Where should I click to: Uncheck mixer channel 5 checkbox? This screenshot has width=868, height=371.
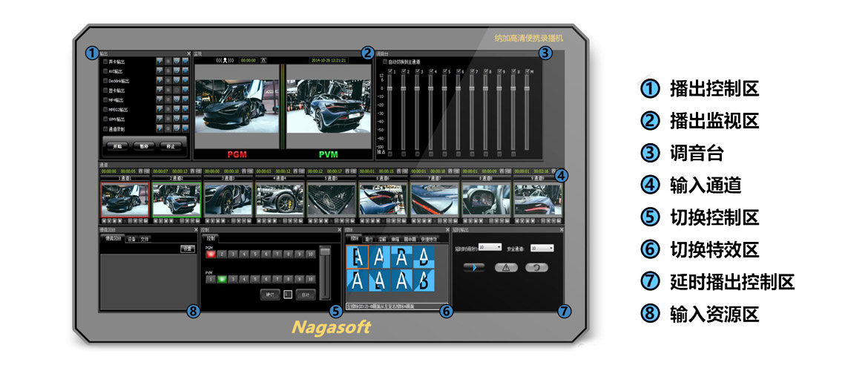click(x=444, y=71)
